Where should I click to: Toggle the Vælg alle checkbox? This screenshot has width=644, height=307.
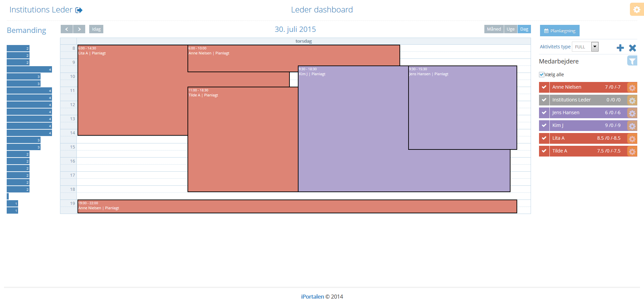coord(541,75)
